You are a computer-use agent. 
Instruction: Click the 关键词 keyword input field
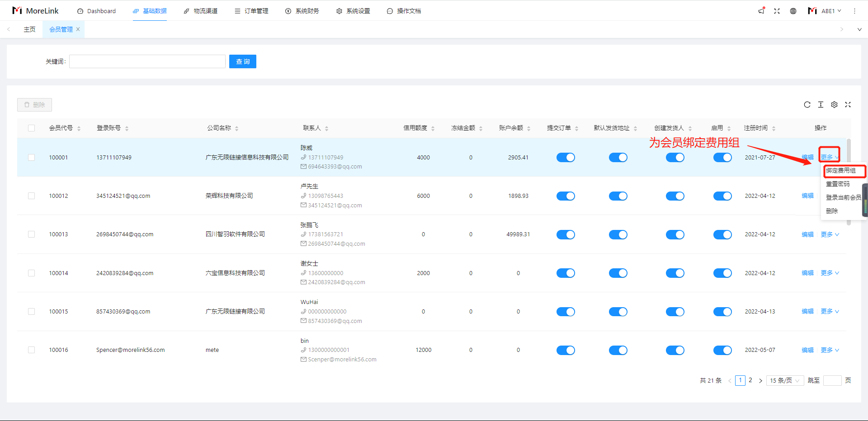(x=147, y=61)
